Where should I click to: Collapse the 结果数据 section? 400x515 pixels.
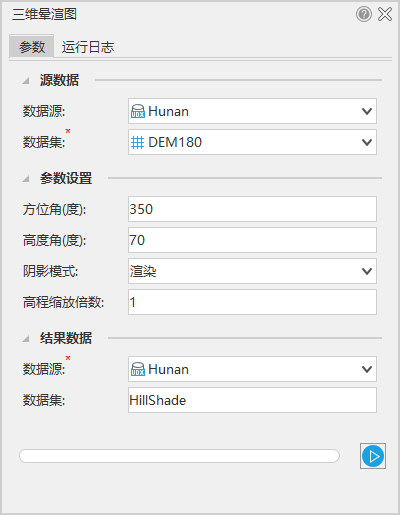coord(26,339)
